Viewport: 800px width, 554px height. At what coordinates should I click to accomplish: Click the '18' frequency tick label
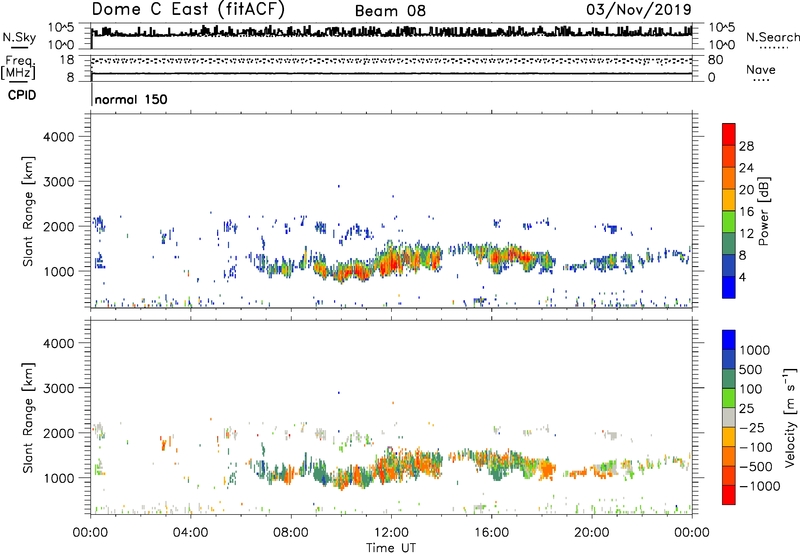(x=67, y=60)
